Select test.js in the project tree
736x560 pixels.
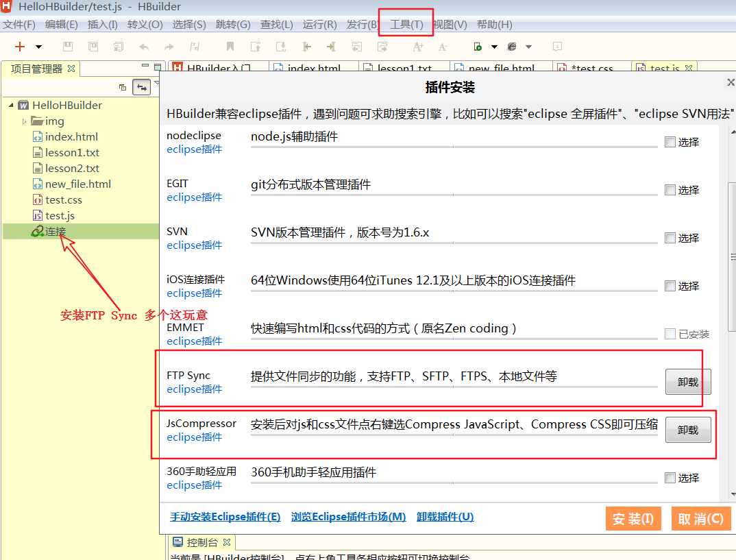pyautogui.click(x=60, y=215)
